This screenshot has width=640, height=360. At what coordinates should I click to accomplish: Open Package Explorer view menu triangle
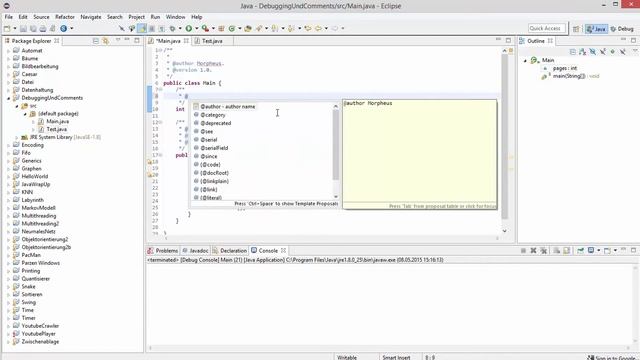[x=118, y=40]
